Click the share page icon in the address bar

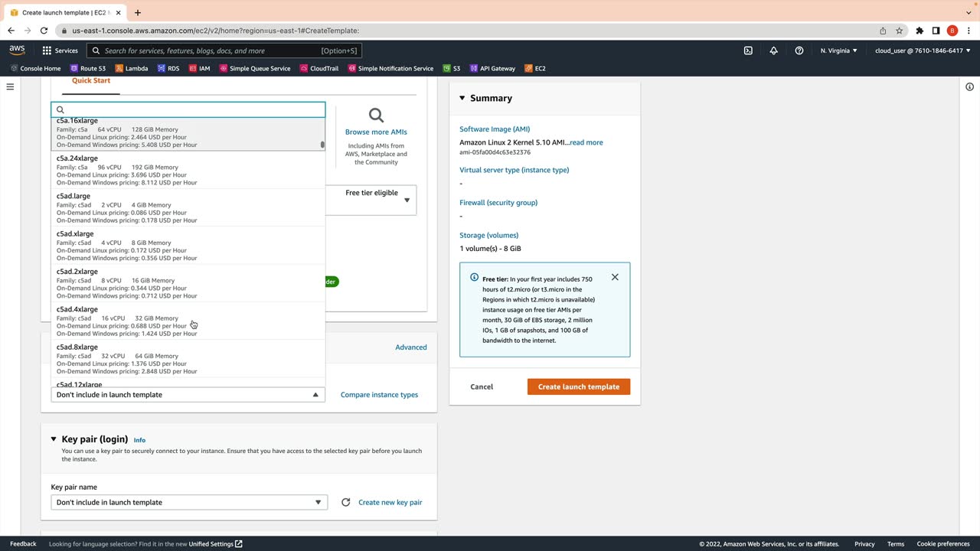[883, 31]
